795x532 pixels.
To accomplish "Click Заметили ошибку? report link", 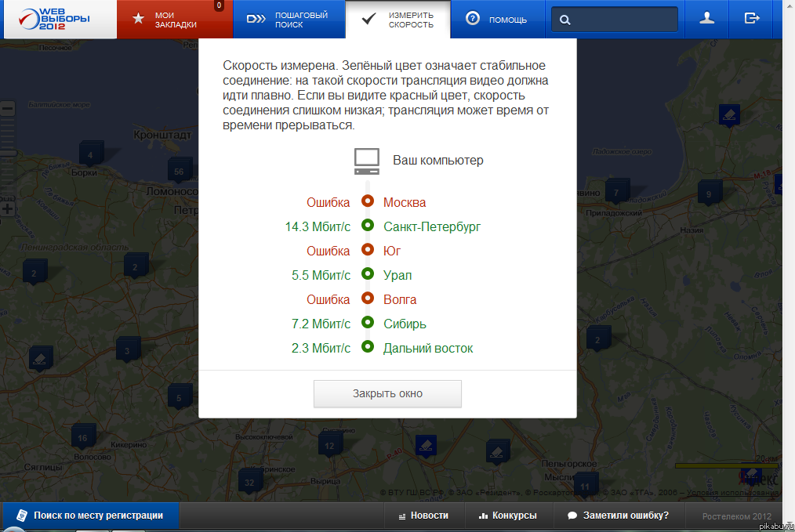I will click(x=618, y=516).
